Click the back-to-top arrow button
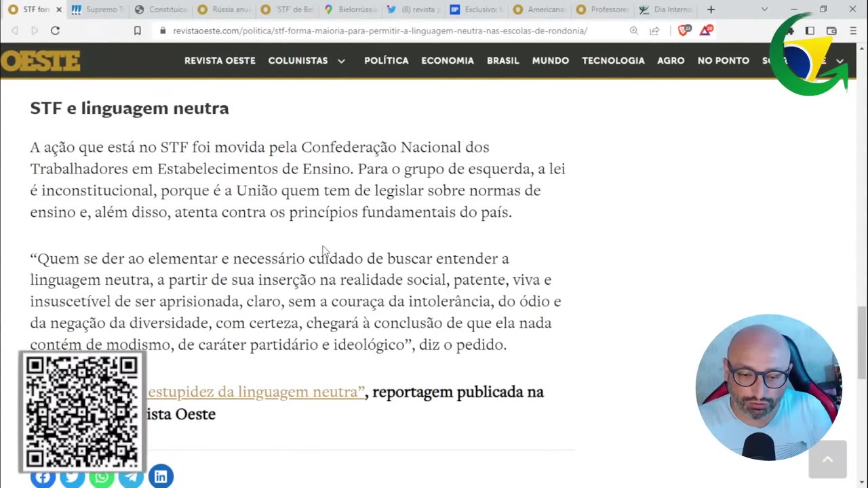This screenshot has height=488, width=868. coord(827,460)
